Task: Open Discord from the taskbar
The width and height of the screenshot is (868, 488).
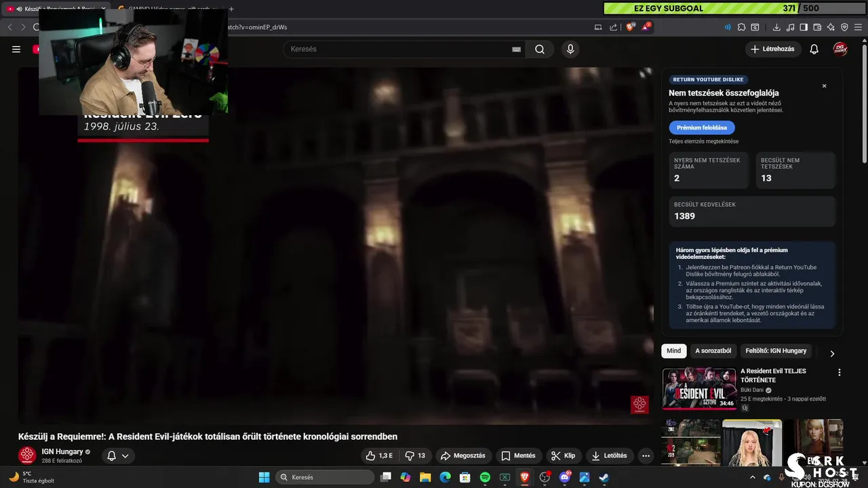Action: coord(564,477)
